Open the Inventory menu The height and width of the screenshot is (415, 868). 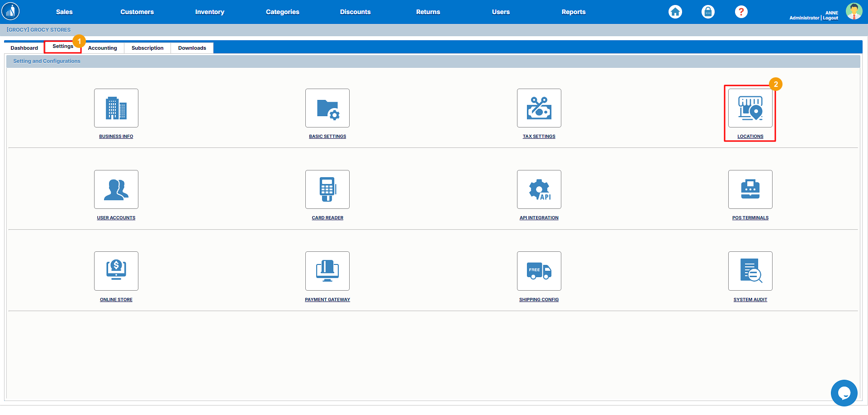pyautogui.click(x=209, y=12)
